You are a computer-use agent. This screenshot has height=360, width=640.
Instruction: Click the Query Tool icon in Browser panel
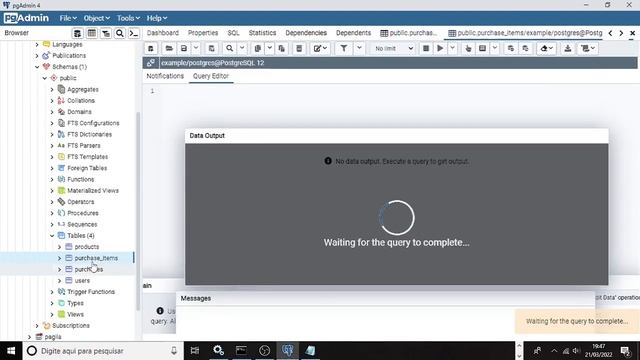tap(77, 33)
